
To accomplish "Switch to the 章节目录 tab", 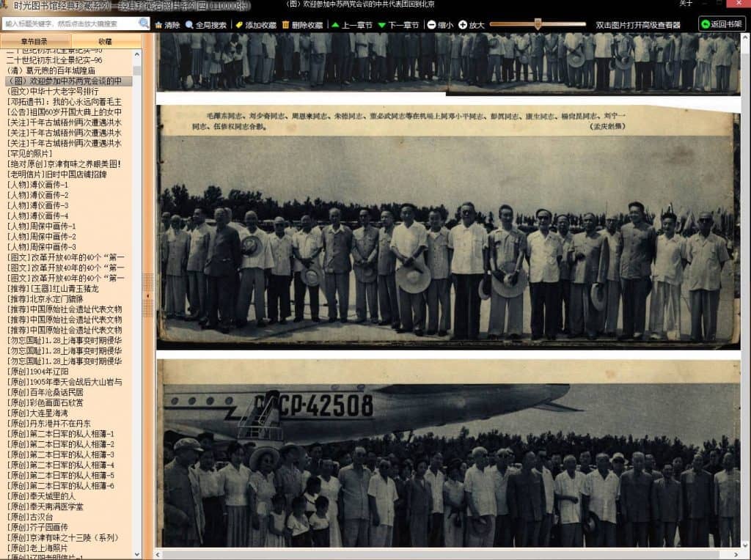I will (x=35, y=42).
